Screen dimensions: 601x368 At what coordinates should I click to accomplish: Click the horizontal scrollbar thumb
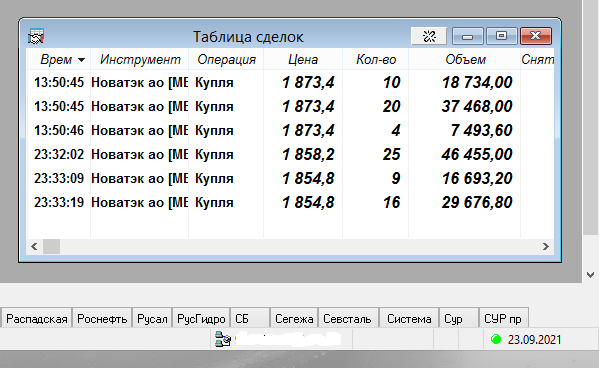[x=51, y=246]
